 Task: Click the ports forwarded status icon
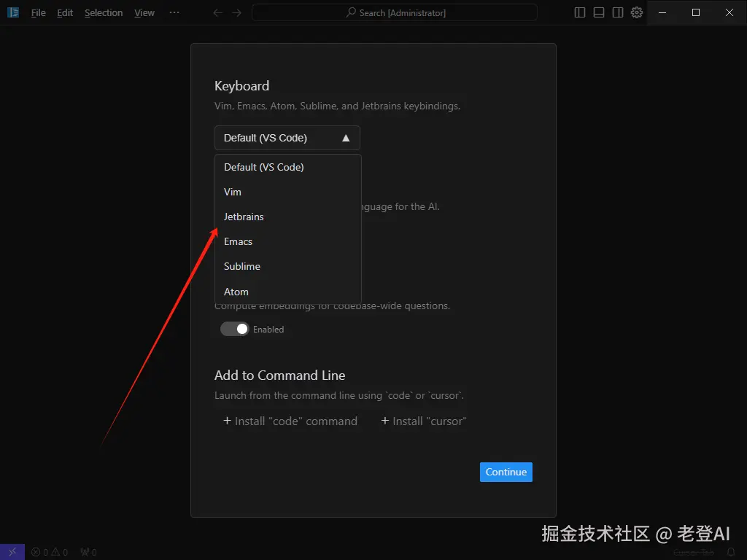tap(88, 553)
